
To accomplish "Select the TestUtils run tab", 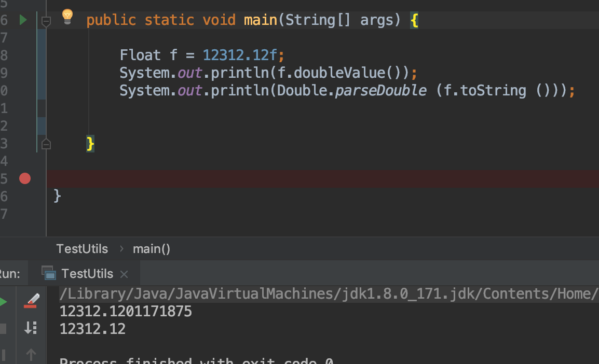I will click(87, 274).
